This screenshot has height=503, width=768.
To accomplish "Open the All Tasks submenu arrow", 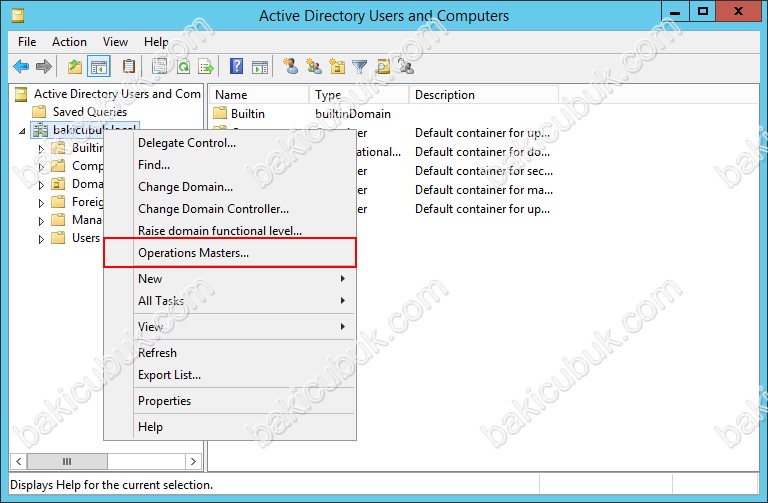I will click(x=343, y=300).
